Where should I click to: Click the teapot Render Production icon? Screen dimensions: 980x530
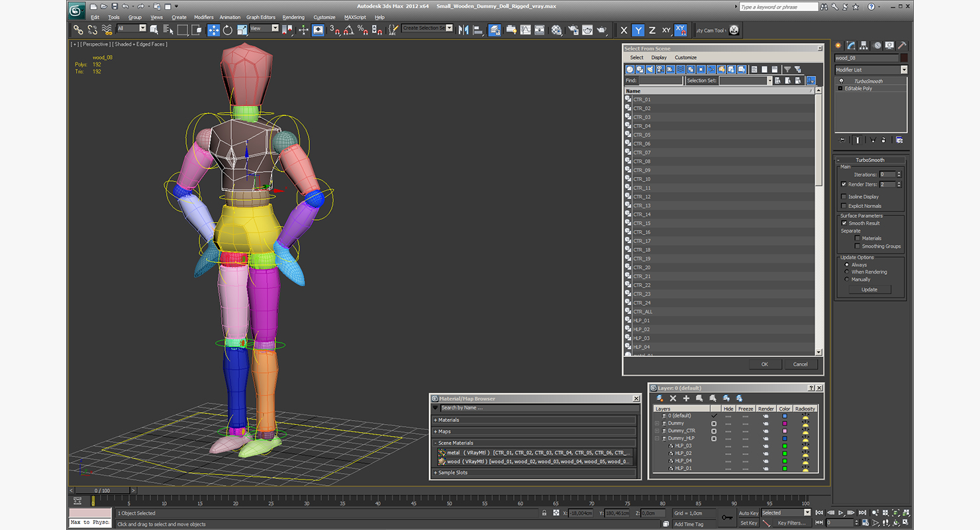coord(601,30)
